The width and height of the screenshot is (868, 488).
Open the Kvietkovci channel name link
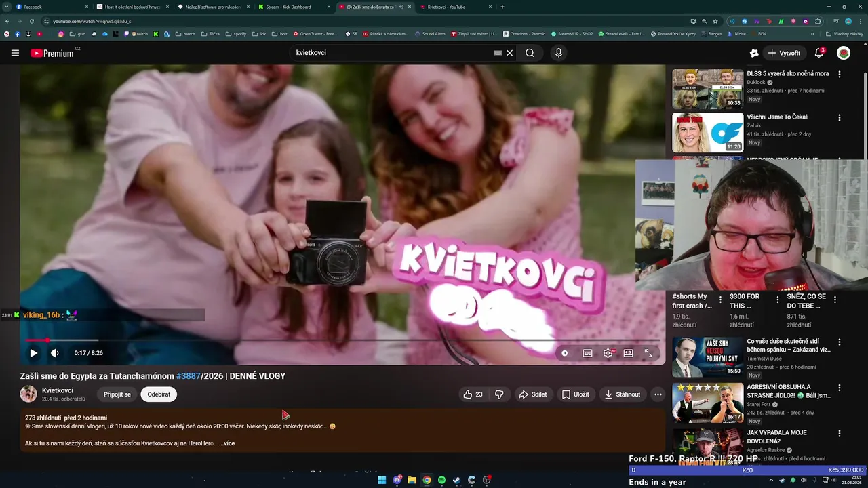tap(58, 390)
